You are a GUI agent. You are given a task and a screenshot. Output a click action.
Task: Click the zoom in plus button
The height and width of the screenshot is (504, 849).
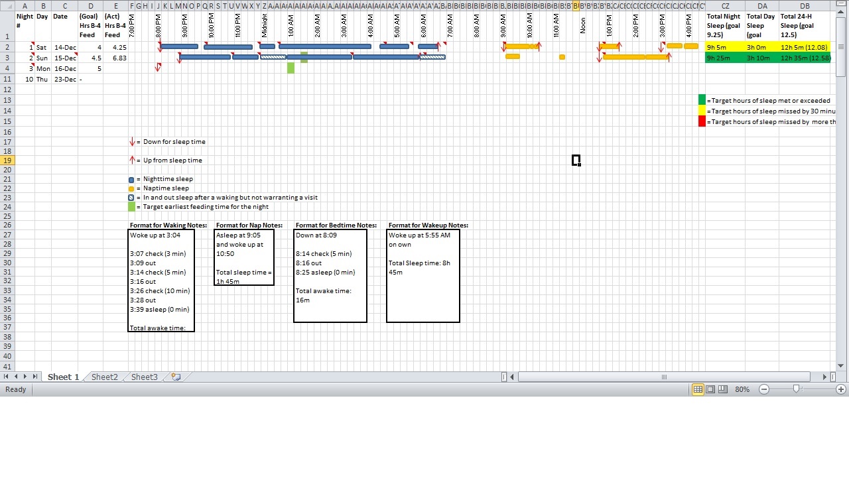[x=841, y=389]
